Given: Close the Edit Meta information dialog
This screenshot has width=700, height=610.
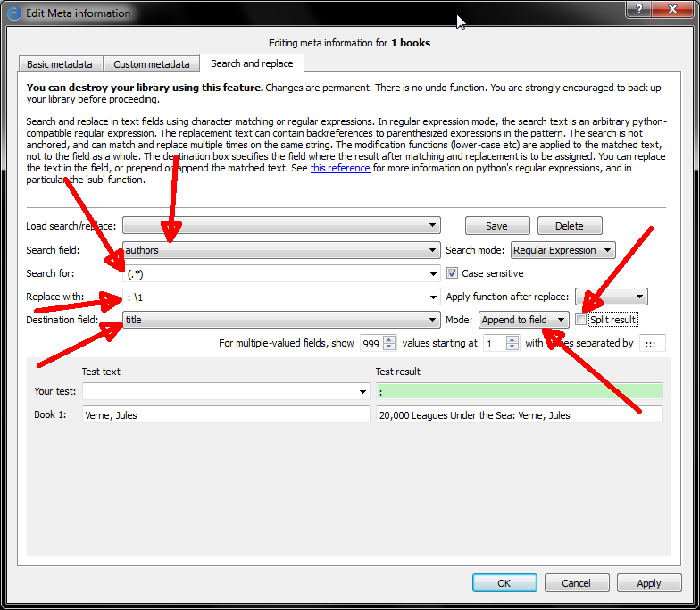Looking at the screenshot, I should tap(673, 9).
